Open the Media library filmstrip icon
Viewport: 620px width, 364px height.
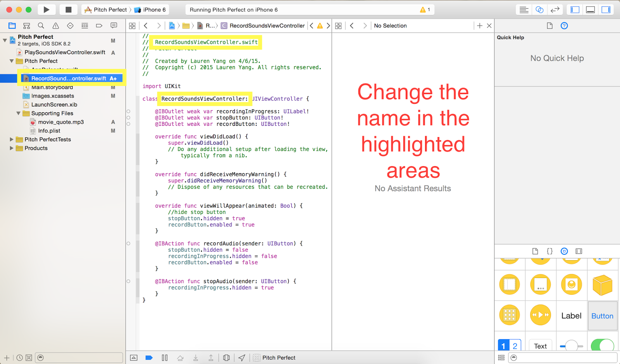point(579,251)
